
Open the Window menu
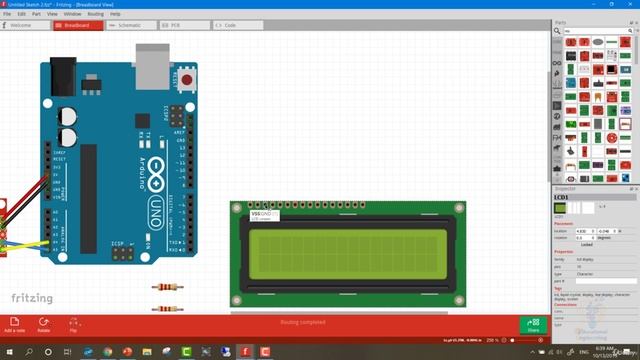72,14
